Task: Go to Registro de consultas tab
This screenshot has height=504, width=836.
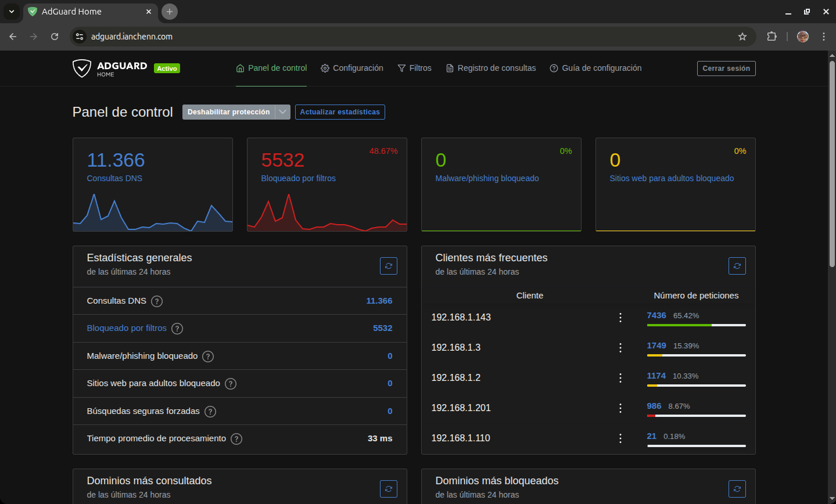Action: tap(491, 69)
